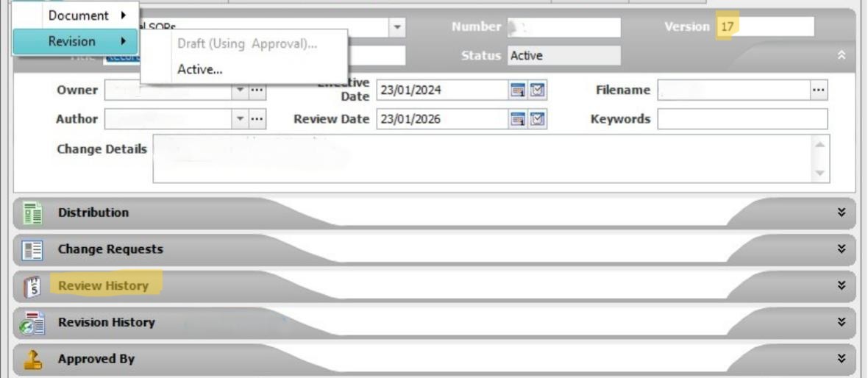This screenshot has width=868, height=378.
Task: Open the Effective Date calendar picker icon
Action: point(518,90)
